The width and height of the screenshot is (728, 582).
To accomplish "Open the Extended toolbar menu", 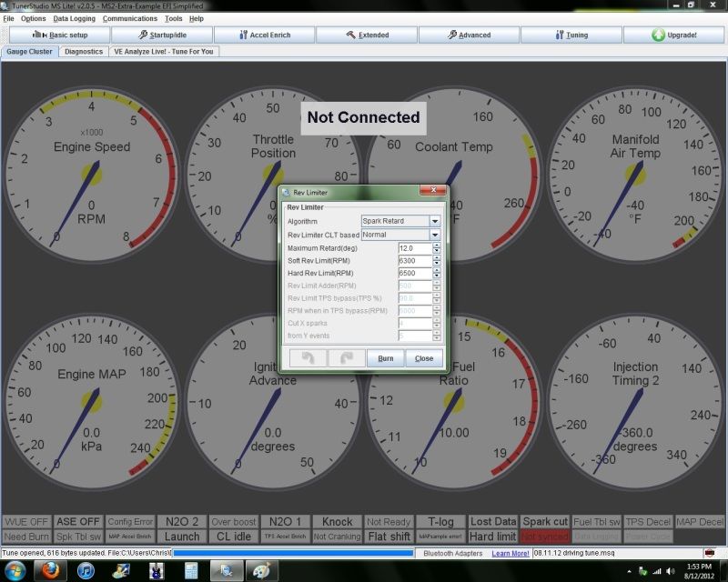I will click(x=367, y=35).
